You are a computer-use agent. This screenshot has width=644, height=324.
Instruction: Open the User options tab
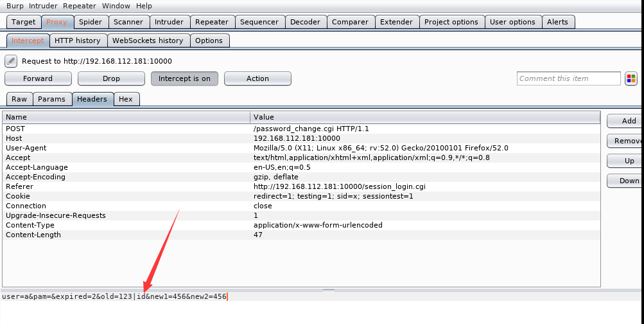512,22
